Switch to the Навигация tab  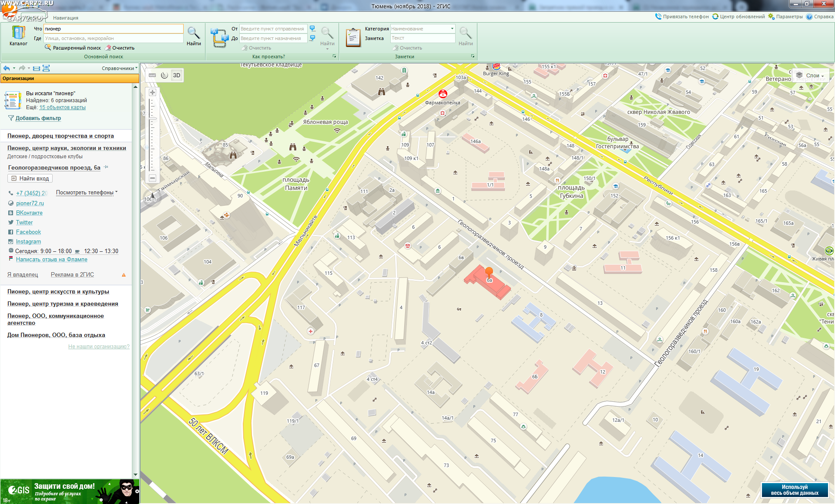[66, 18]
